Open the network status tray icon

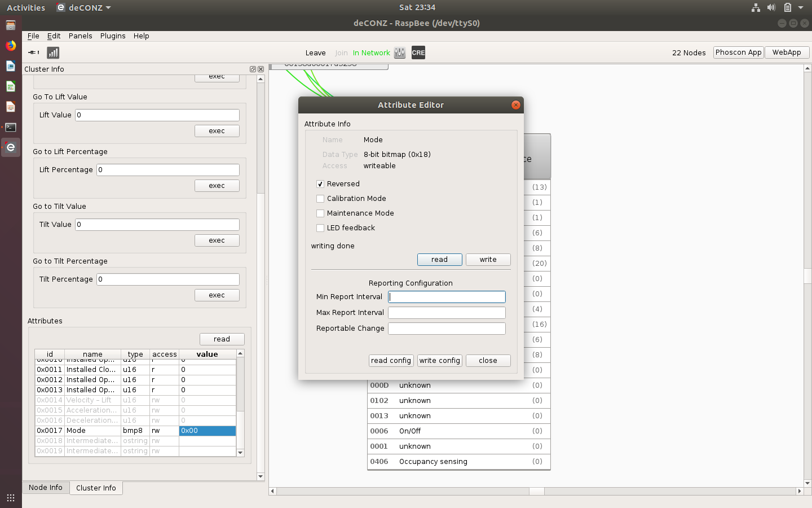click(756, 7)
